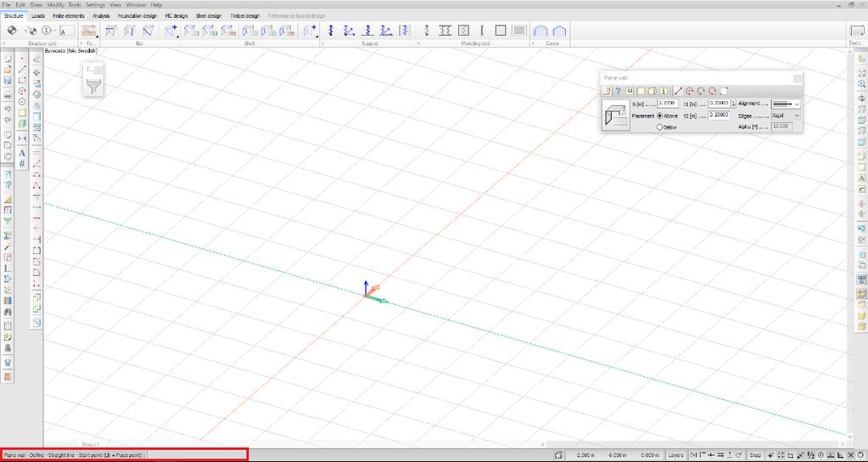
Task: Choose the straight line define method
Action: click(x=678, y=91)
